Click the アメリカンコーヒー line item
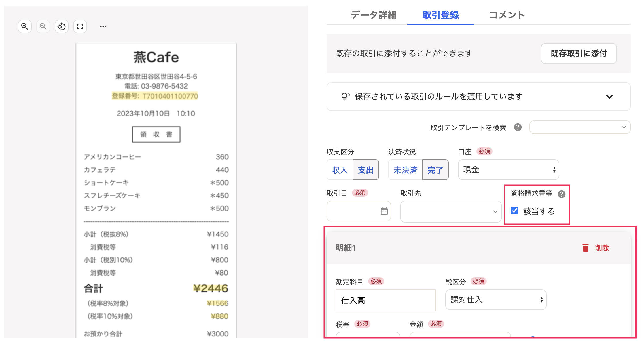644x348 pixels. (x=156, y=157)
